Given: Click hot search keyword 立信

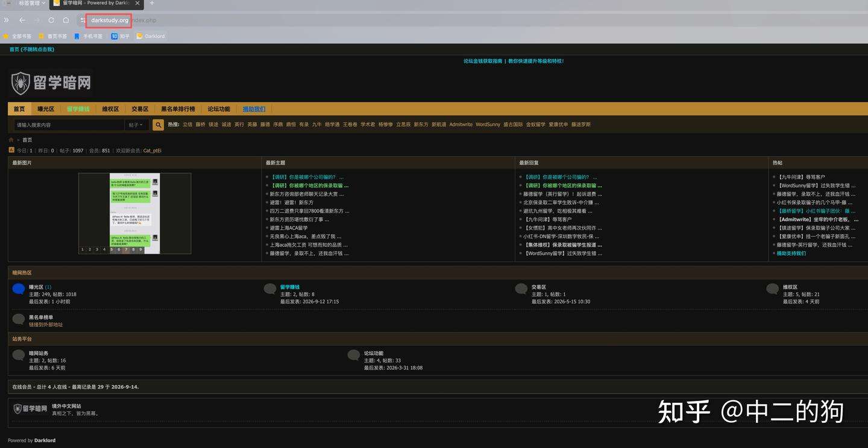Looking at the screenshot, I should 187,125.
